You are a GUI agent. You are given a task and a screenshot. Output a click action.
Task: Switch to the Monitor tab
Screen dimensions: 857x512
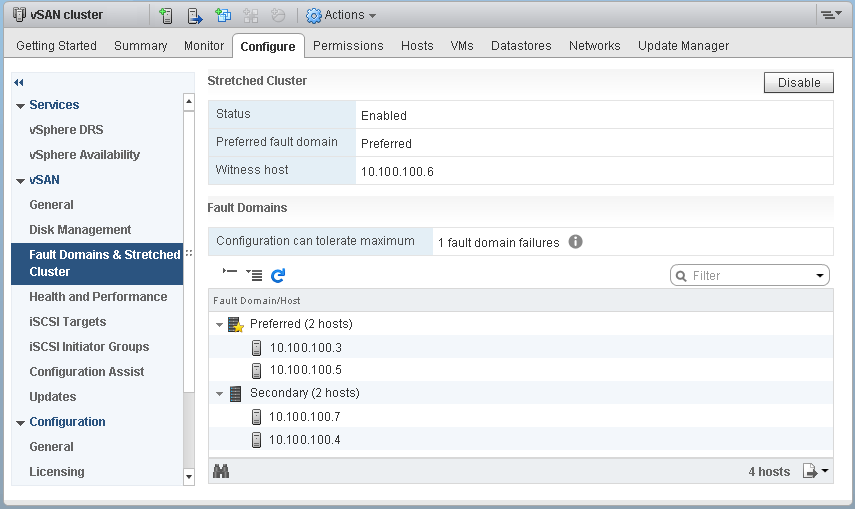(204, 46)
